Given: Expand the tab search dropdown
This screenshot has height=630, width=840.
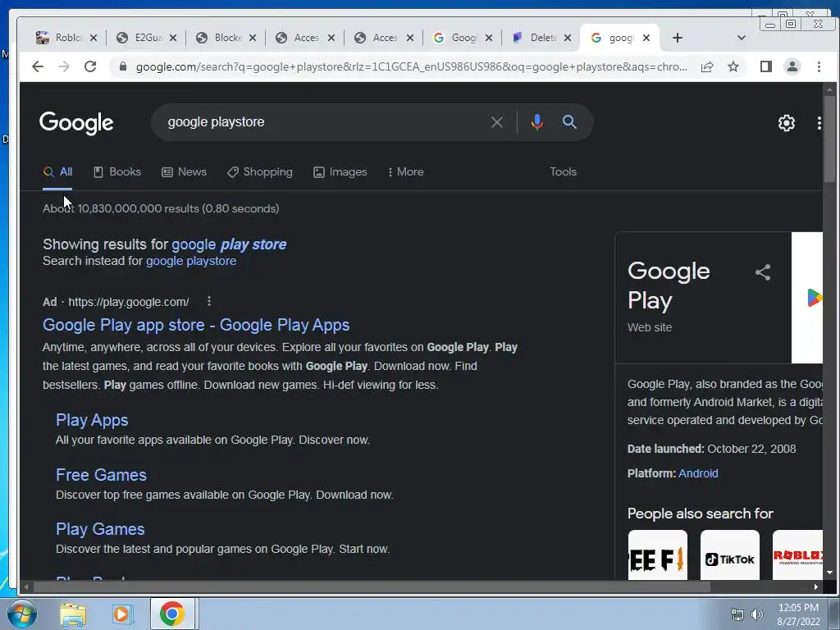Looking at the screenshot, I should tap(742, 38).
